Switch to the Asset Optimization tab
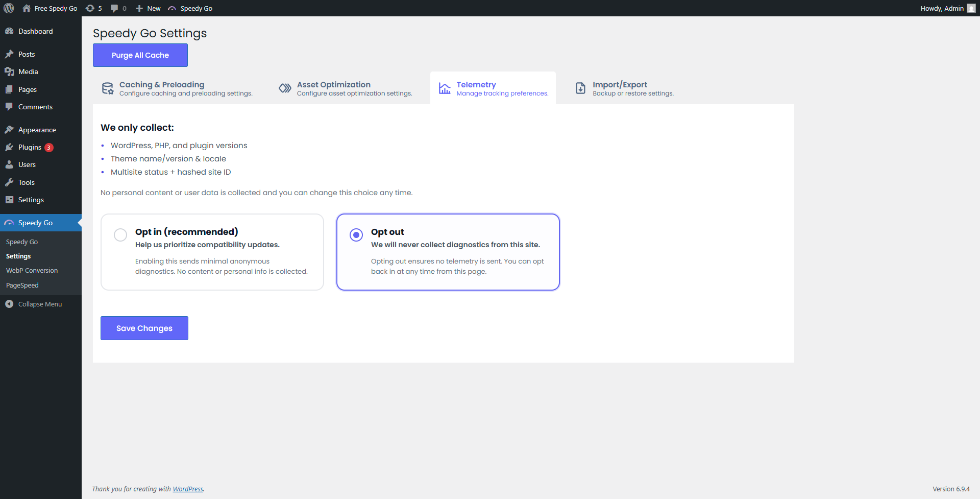The image size is (980, 499). [346, 88]
